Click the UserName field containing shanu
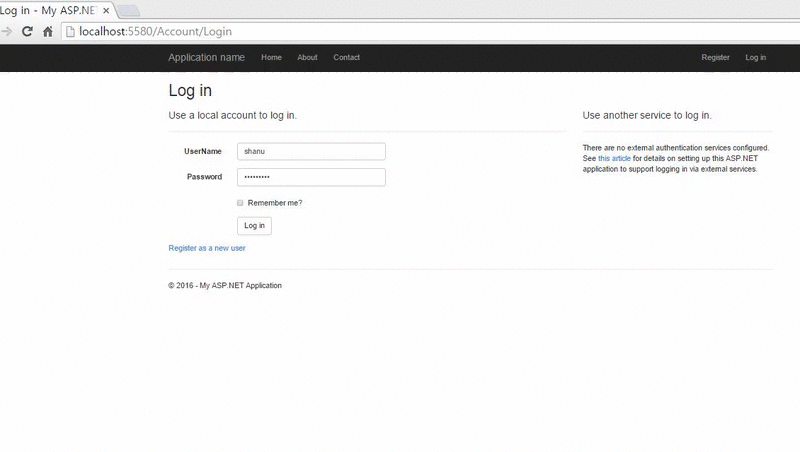The height and width of the screenshot is (452, 800). (x=311, y=152)
